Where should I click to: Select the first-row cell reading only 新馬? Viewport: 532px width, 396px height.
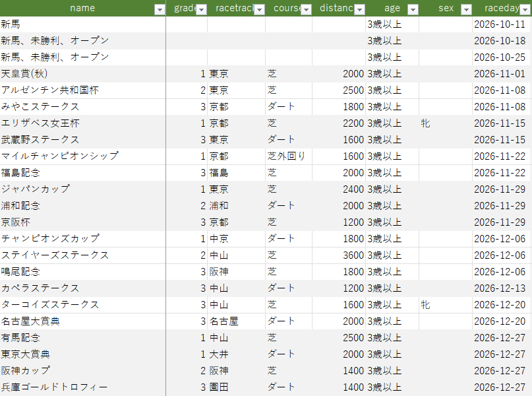click(x=83, y=24)
